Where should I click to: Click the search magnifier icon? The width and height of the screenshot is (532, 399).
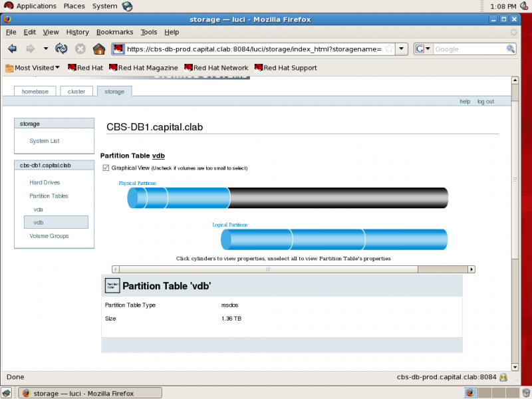(x=510, y=49)
